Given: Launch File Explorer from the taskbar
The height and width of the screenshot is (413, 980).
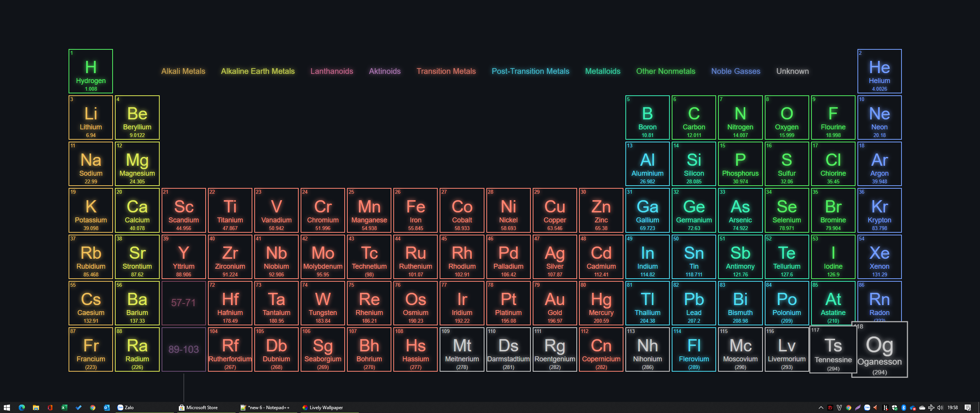Looking at the screenshot, I should pos(36,408).
